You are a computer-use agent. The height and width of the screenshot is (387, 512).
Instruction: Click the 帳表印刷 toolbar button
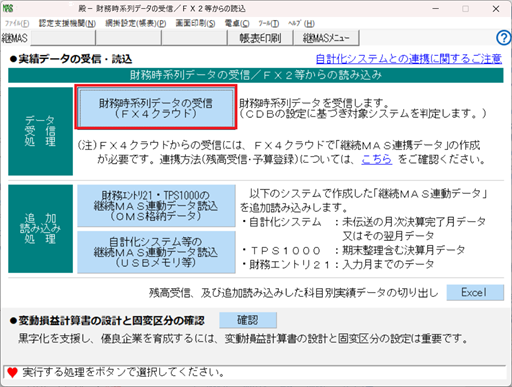(x=260, y=38)
